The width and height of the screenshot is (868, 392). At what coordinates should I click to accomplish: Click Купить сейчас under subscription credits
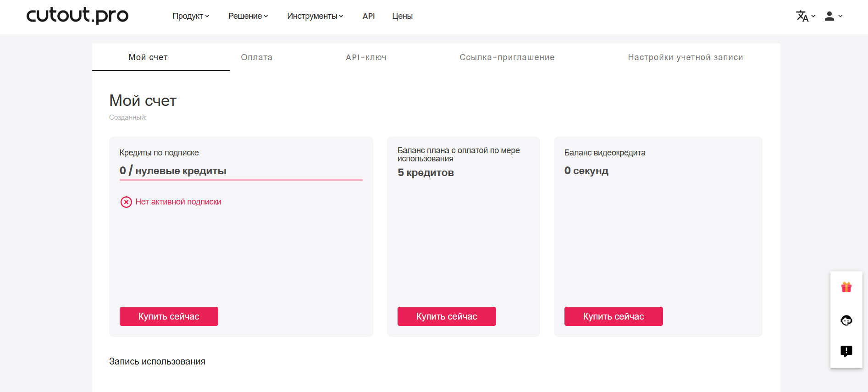pyautogui.click(x=169, y=316)
